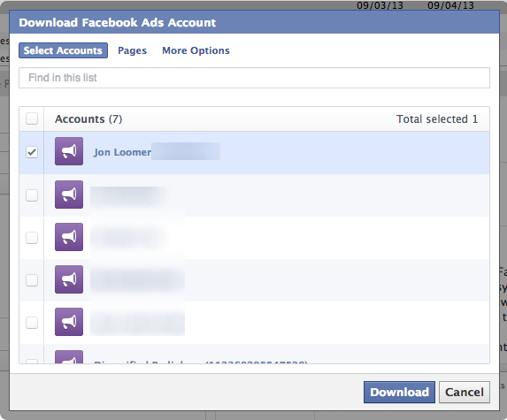Select the Select Accounts tab
The width and height of the screenshot is (507, 420).
(x=63, y=50)
